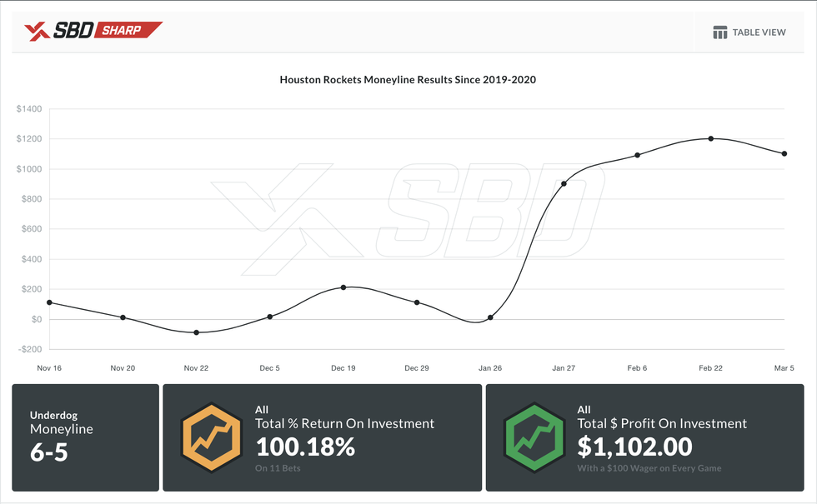The image size is (817, 504).
Task: Click the chart title text
Action: 408,80
